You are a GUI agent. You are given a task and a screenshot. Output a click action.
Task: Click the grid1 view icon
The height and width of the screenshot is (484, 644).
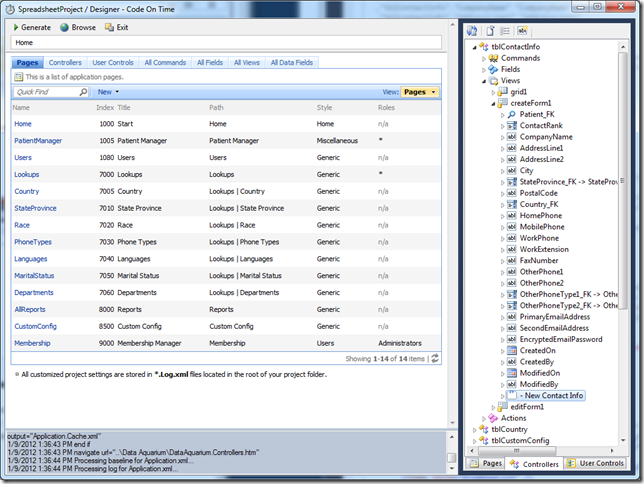point(503,92)
